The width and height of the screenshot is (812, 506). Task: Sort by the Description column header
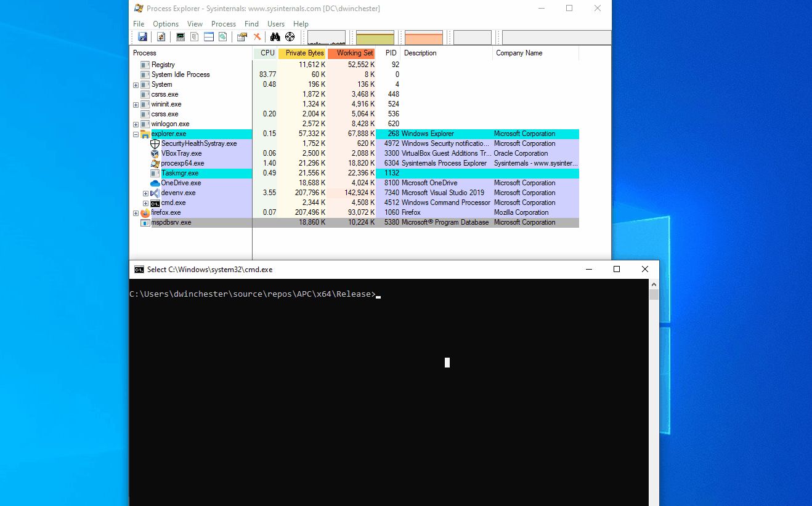click(447, 53)
